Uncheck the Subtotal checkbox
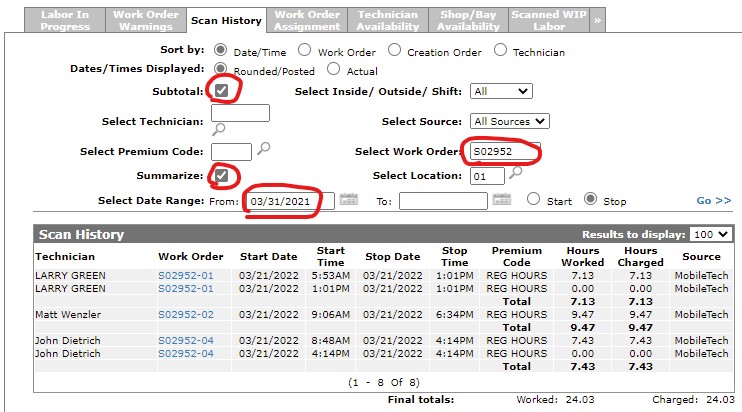 coord(221,91)
